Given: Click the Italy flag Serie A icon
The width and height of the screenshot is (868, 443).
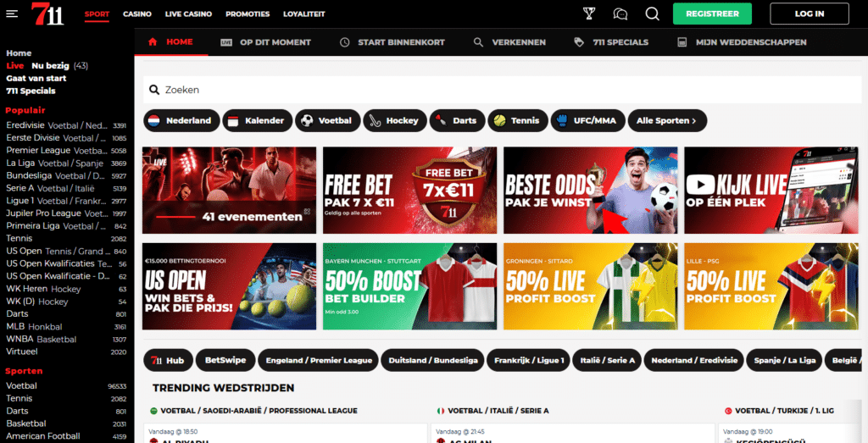Looking at the screenshot, I should click(441, 411).
